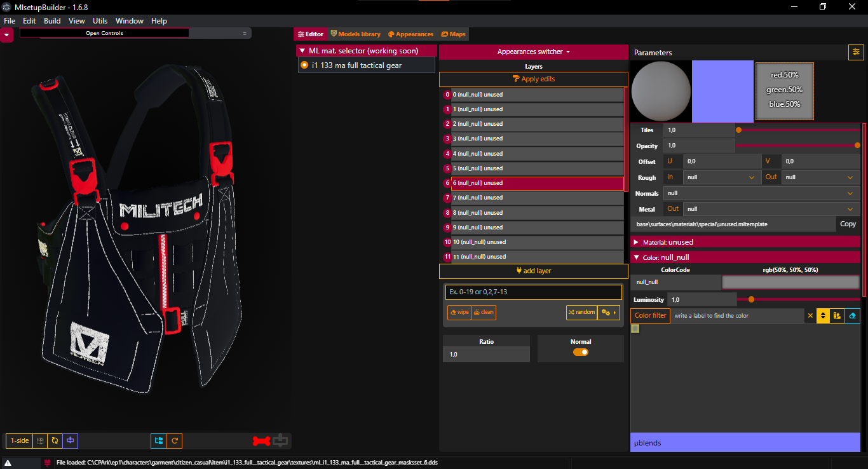Click the dotted grid view icon
Screen dimensions: 868x469
click(40, 440)
